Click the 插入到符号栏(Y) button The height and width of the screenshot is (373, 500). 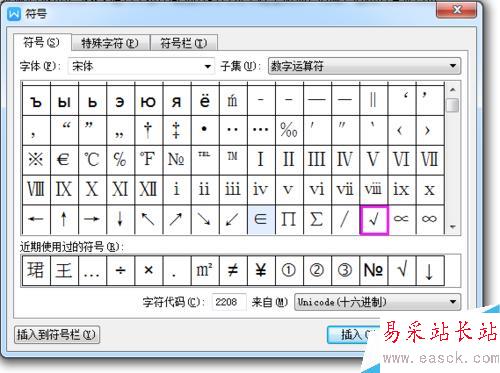57,335
